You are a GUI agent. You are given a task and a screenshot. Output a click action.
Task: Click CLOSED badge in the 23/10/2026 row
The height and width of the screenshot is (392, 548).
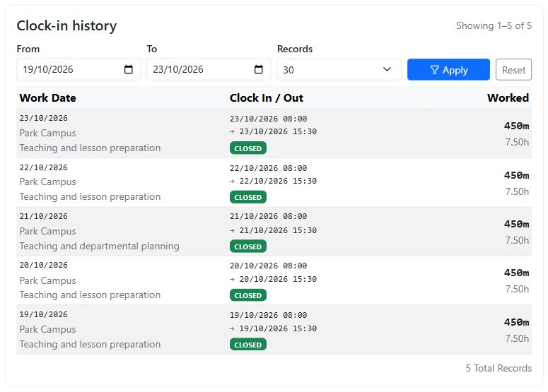[x=248, y=148]
